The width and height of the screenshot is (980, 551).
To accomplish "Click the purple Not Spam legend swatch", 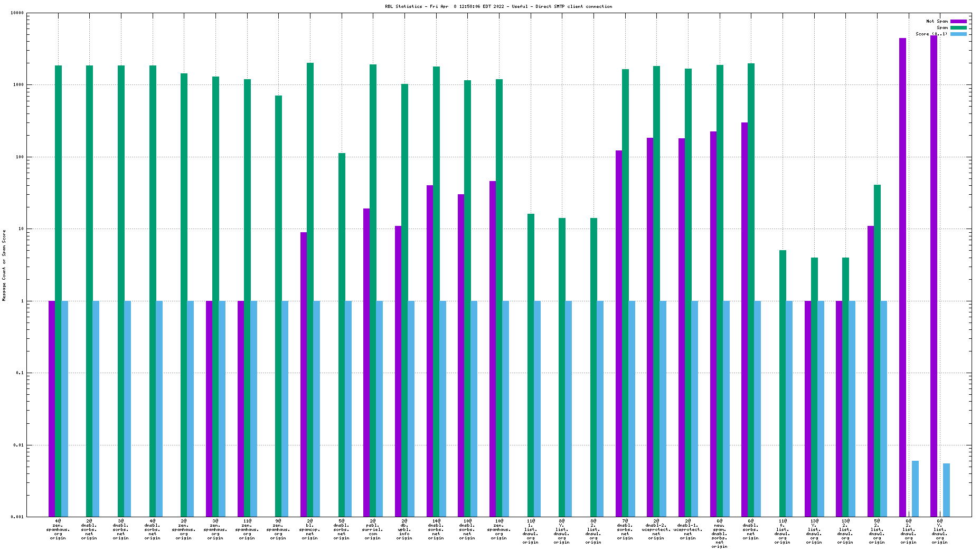I will (958, 22).
